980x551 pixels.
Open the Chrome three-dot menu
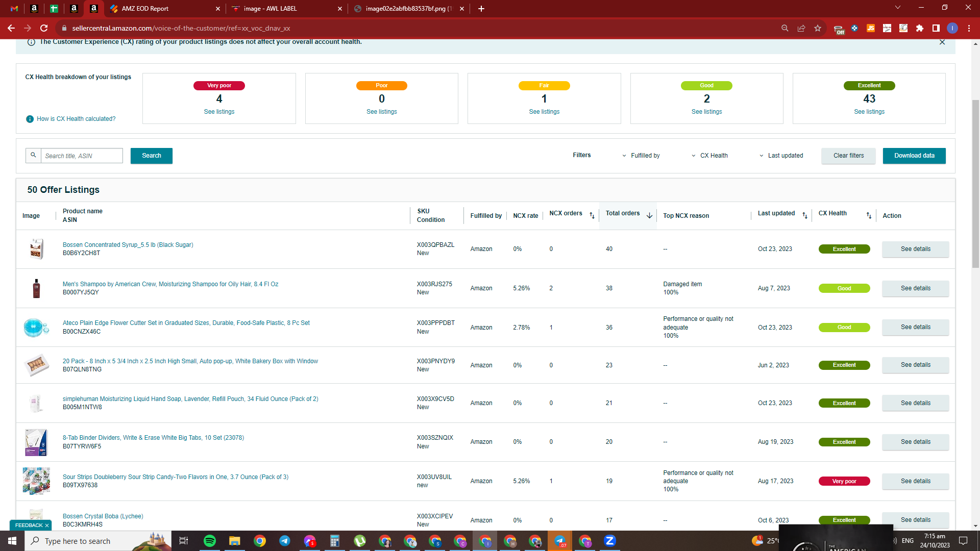(969, 28)
